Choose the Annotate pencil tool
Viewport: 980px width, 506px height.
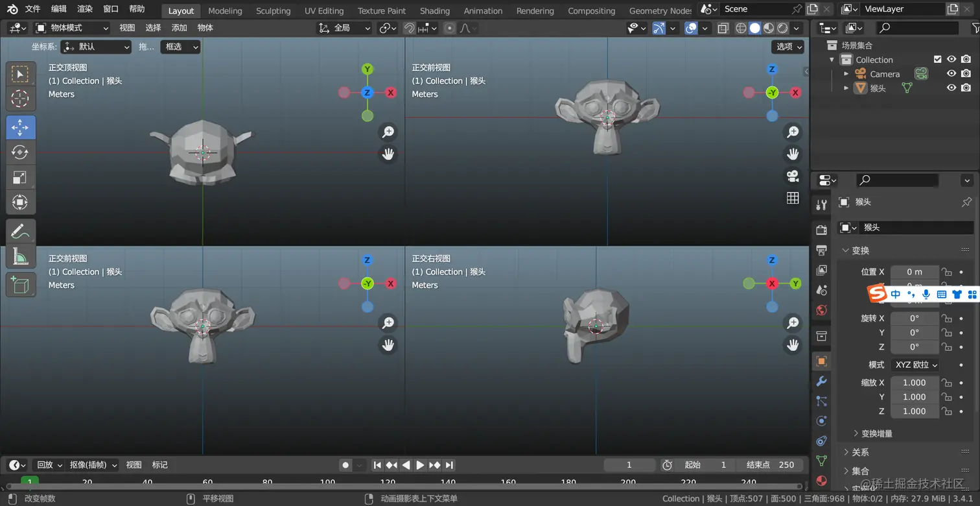[21, 231]
